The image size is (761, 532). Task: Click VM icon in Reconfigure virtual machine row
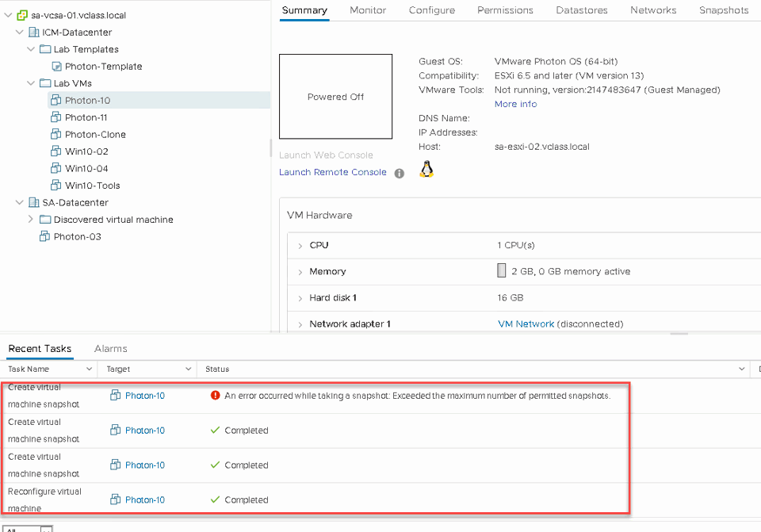click(115, 499)
